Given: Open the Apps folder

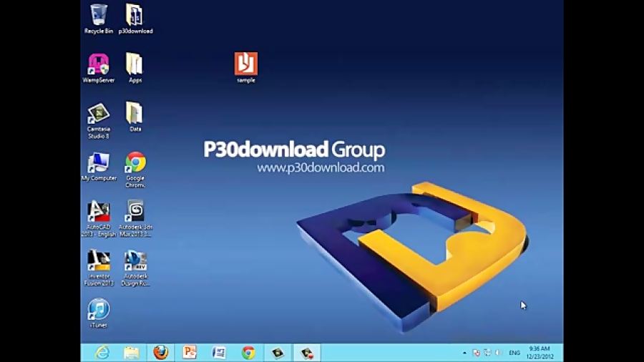Looking at the screenshot, I should pyautogui.click(x=135, y=68).
